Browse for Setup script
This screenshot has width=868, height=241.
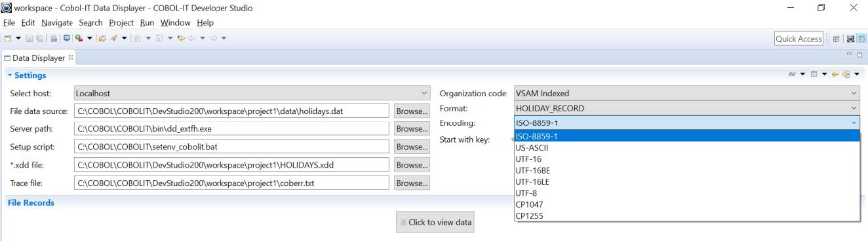pyautogui.click(x=412, y=147)
